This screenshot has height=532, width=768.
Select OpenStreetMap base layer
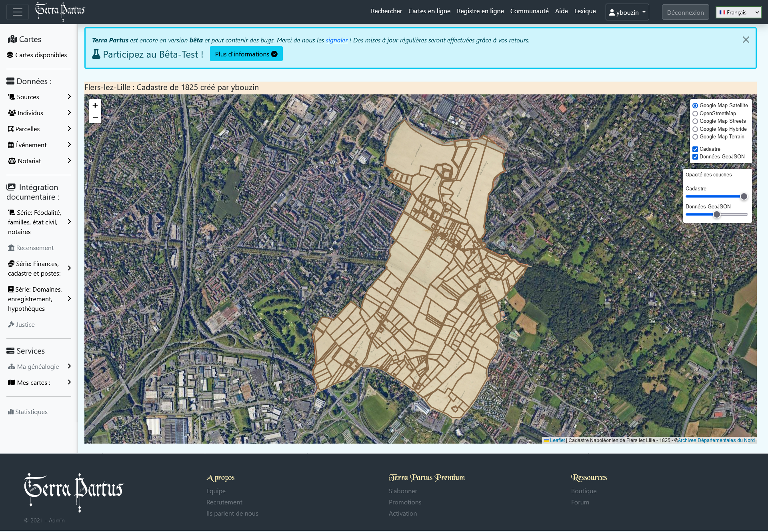click(695, 114)
